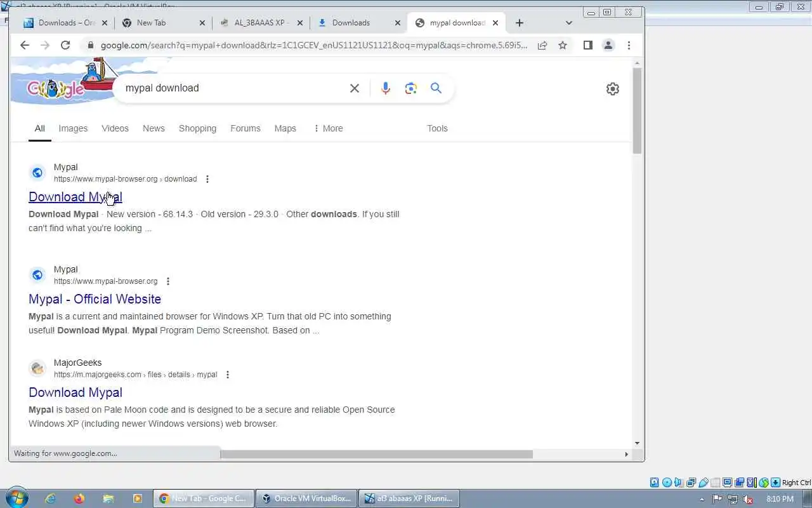The width and height of the screenshot is (812, 508).
Task: Open the Windows Start orb
Action: click(x=16, y=498)
